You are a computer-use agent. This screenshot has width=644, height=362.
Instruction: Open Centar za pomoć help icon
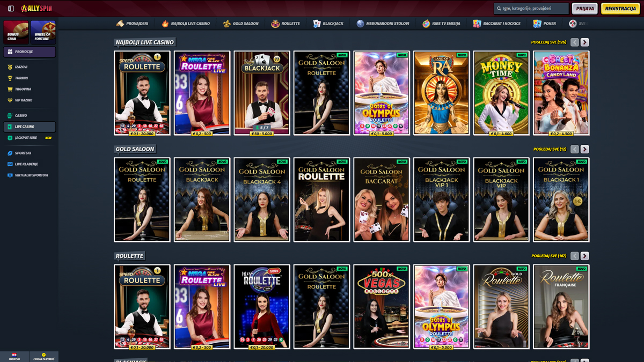[43, 355]
